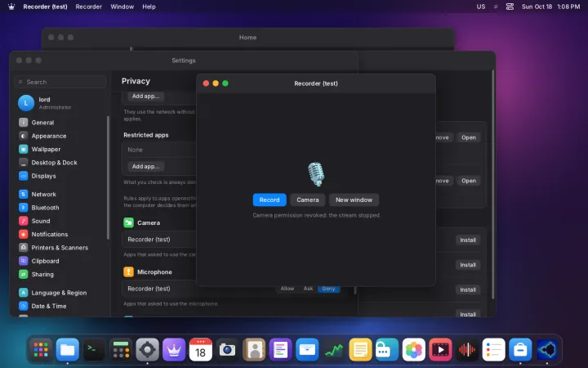Click the back window's vertical scrollbar

[492, 184]
